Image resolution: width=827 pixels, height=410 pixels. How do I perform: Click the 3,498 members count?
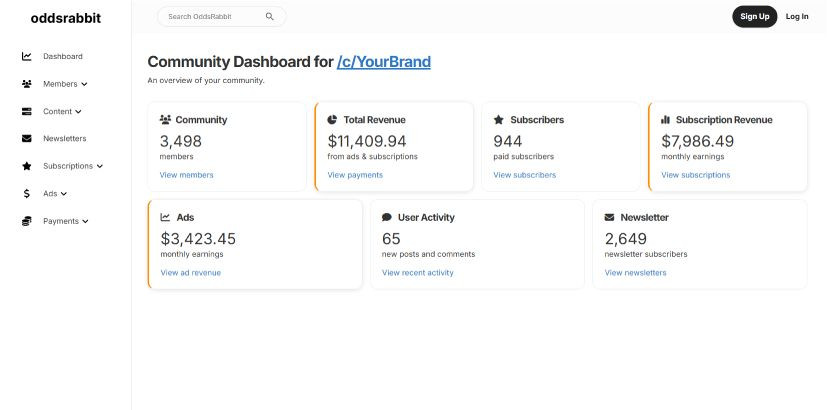point(181,141)
